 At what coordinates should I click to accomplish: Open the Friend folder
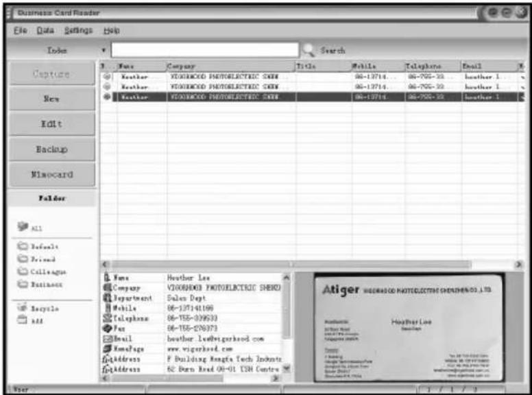point(36,259)
